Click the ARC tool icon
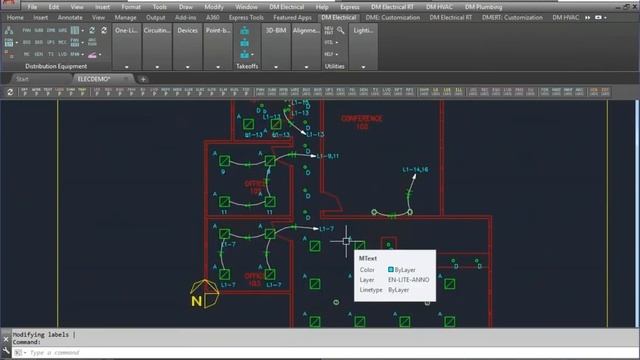 tap(92, 42)
